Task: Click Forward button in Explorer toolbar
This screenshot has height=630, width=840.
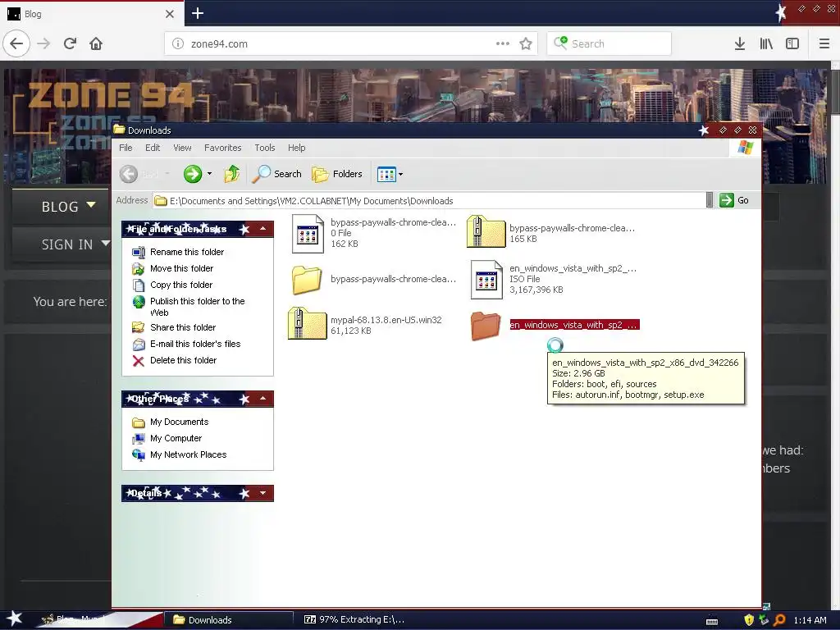Action: click(193, 174)
